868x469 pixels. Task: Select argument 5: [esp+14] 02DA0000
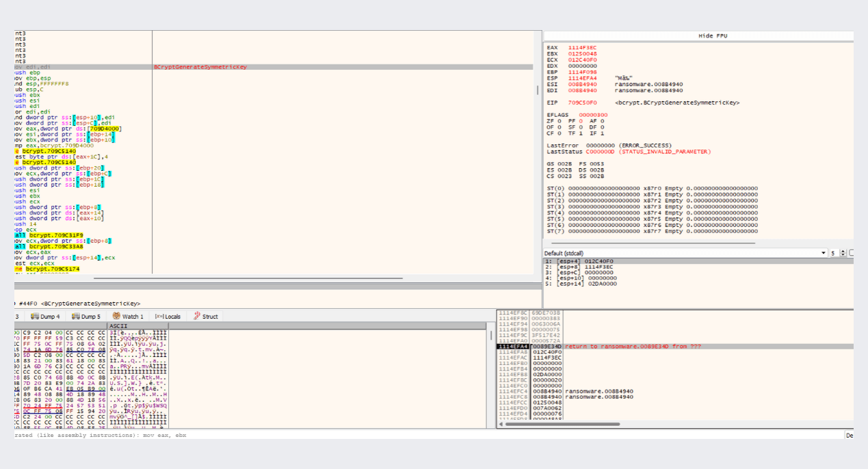[x=698, y=283]
